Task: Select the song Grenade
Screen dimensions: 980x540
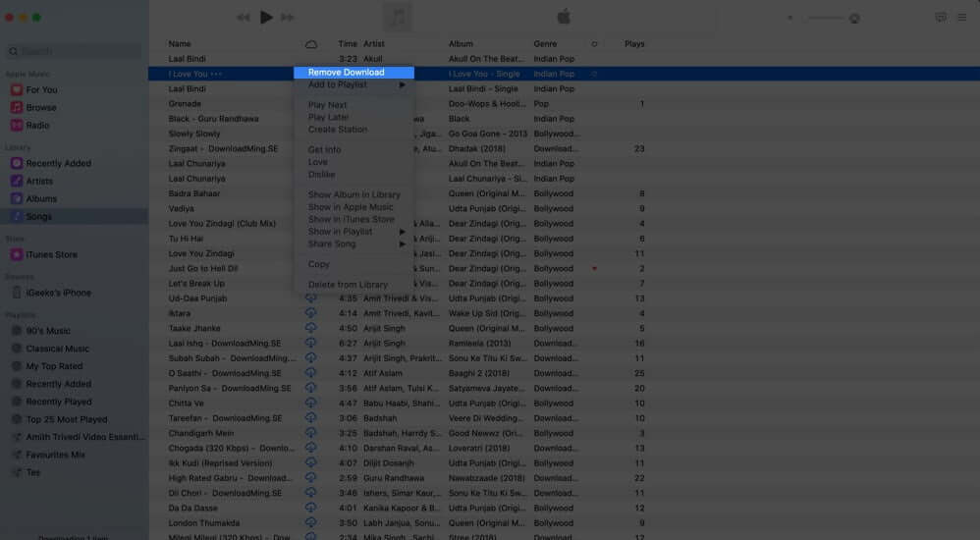Action: (x=185, y=104)
